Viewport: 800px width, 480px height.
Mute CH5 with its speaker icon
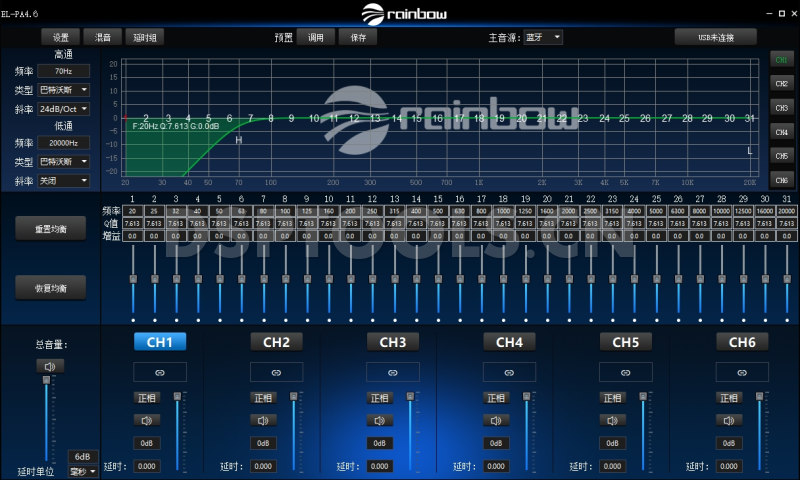pyautogui.click(x=612, y=420)
